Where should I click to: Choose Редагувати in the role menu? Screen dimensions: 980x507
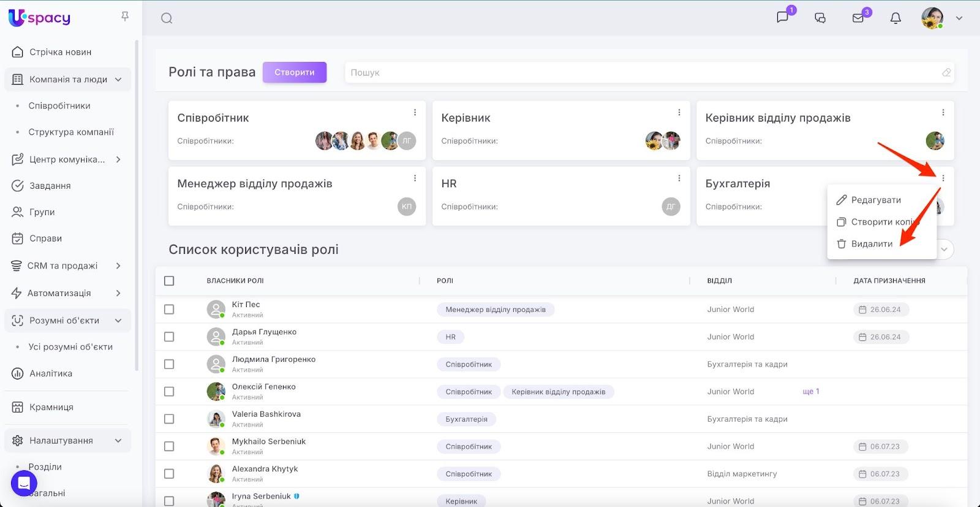pyautogui.click(x=875, y=200)
